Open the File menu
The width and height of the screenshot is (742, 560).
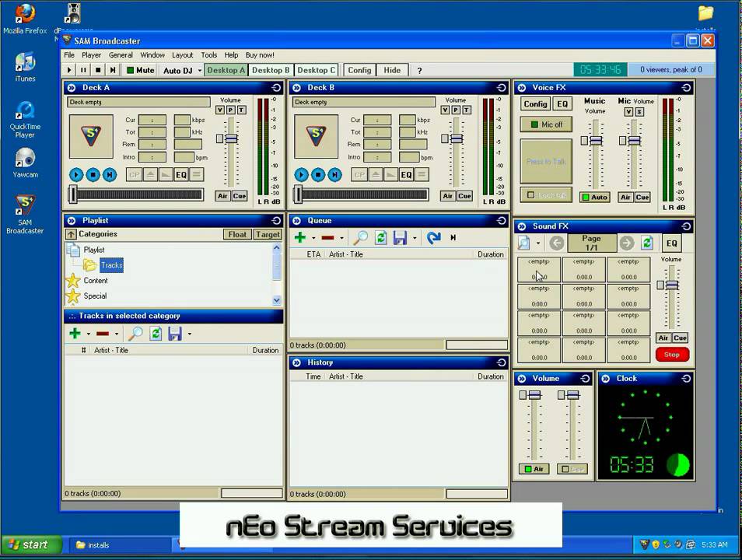tap(69, 55)
